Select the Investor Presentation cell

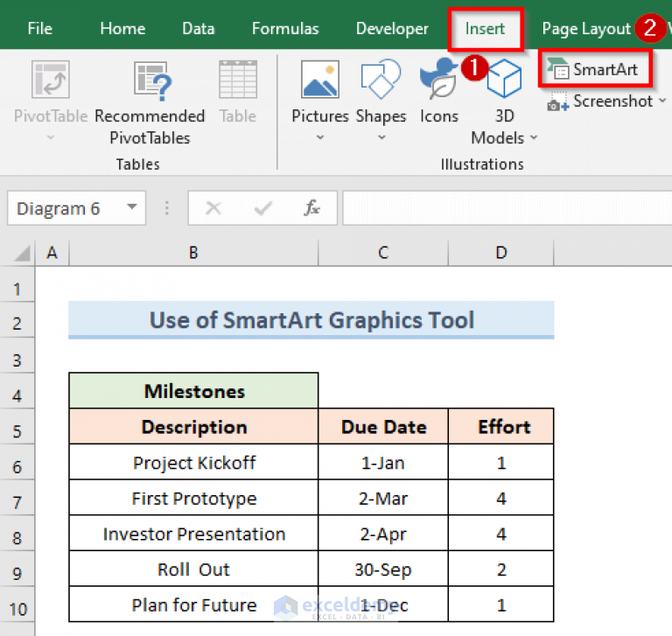click(x=193, y=534)
